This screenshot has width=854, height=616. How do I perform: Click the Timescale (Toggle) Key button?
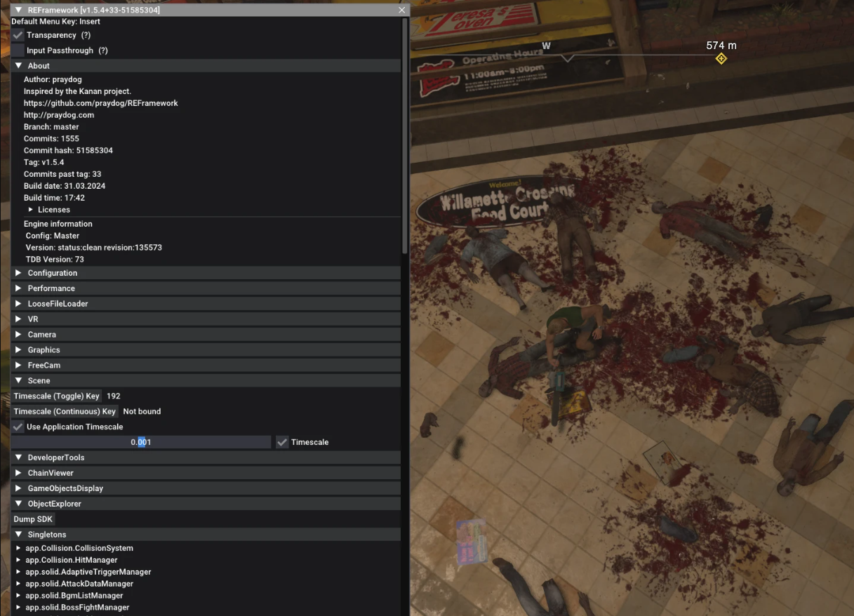click(57, 396)
